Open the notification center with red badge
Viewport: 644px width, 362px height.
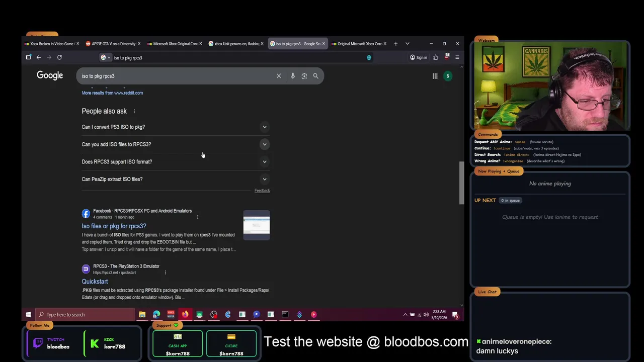pyautogui.click(x=455, y=315)
